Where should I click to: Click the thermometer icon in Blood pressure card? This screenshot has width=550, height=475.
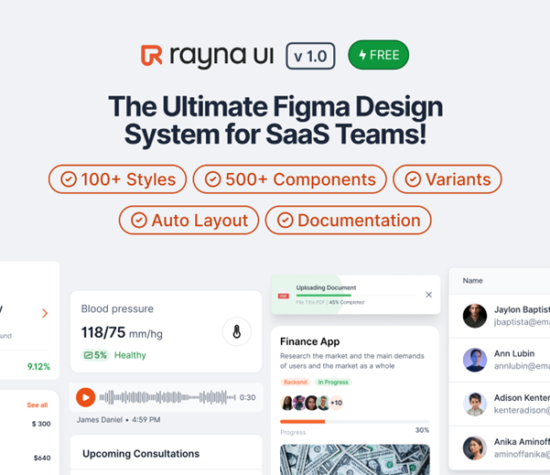pos(237,332)
